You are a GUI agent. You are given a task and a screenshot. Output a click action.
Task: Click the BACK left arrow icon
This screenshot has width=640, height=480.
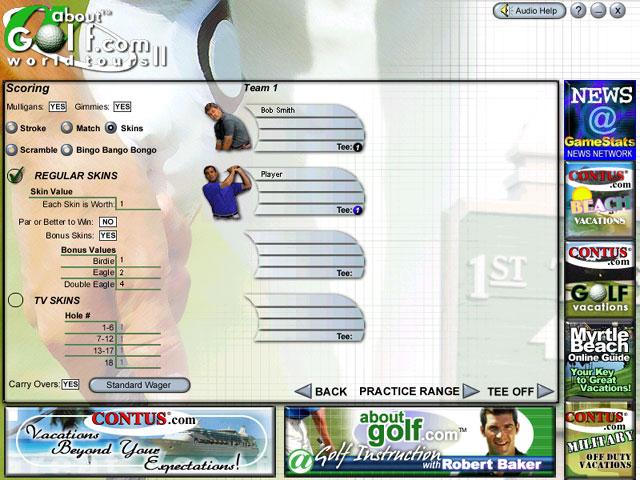coord(302,391)
